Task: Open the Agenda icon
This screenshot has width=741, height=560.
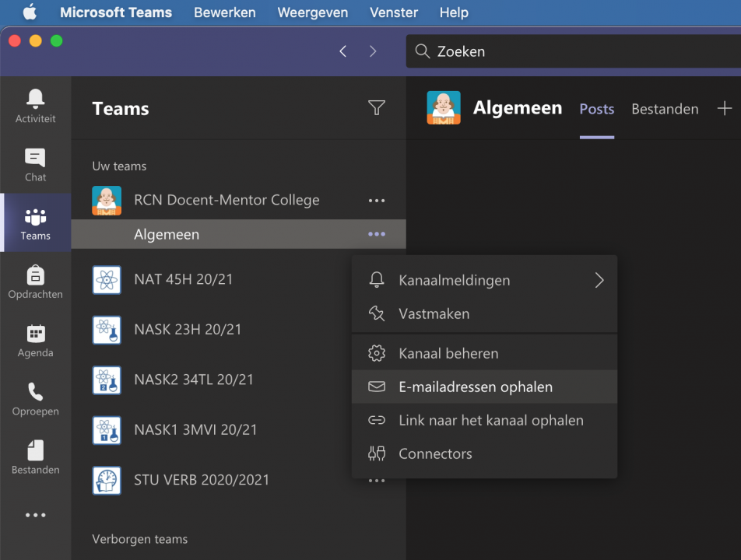Action: tap(35, 340)
